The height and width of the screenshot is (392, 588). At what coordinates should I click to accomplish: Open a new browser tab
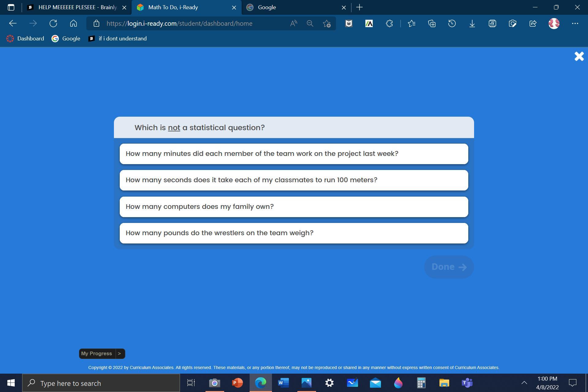point(360,7)
